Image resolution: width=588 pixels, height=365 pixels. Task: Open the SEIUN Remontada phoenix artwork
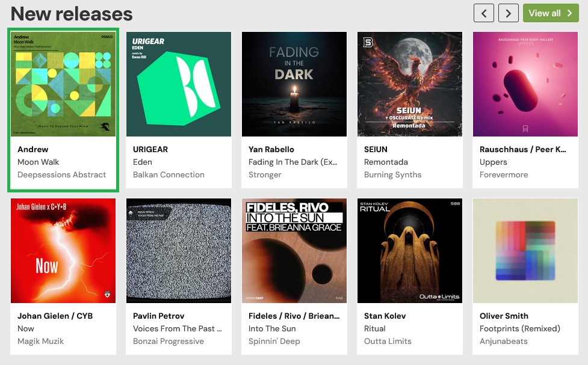(410, 84)
